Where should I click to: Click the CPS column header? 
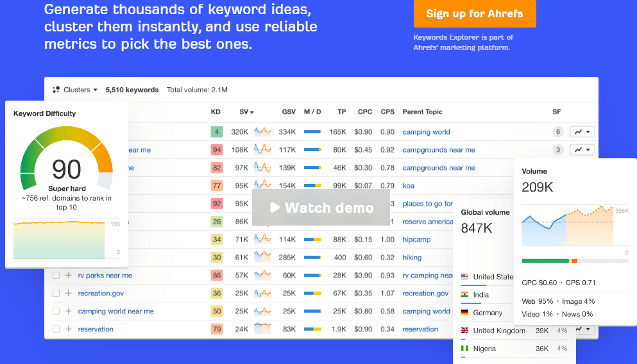[387, 112]
